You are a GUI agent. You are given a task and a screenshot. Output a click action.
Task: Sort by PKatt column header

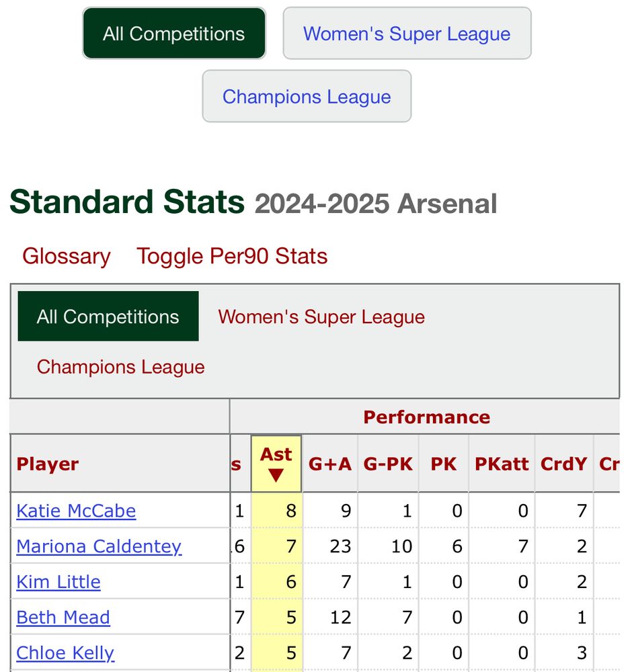(x=502, y=464)
